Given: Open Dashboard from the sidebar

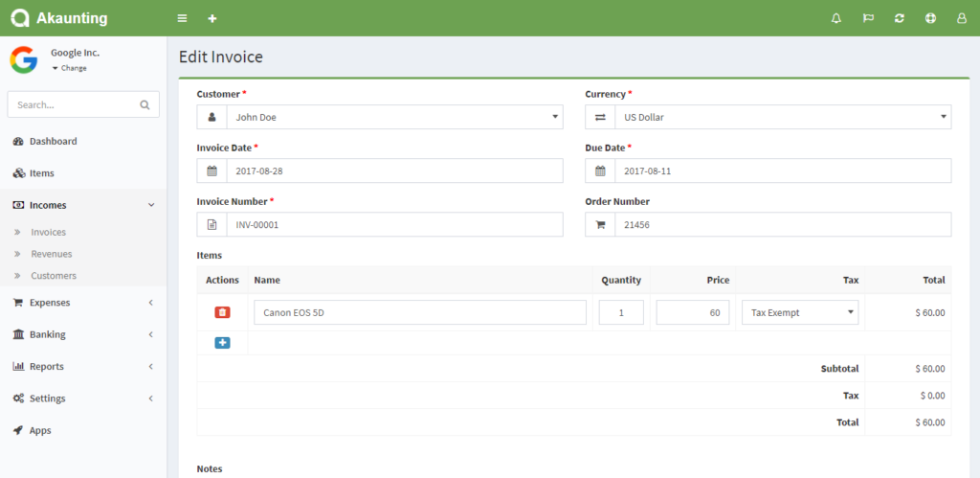Looking at the screenshot, I should [53, 141].
